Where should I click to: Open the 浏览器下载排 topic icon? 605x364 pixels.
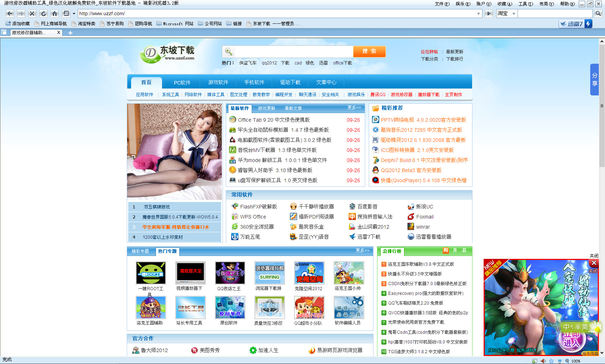(x=270, y=273)
